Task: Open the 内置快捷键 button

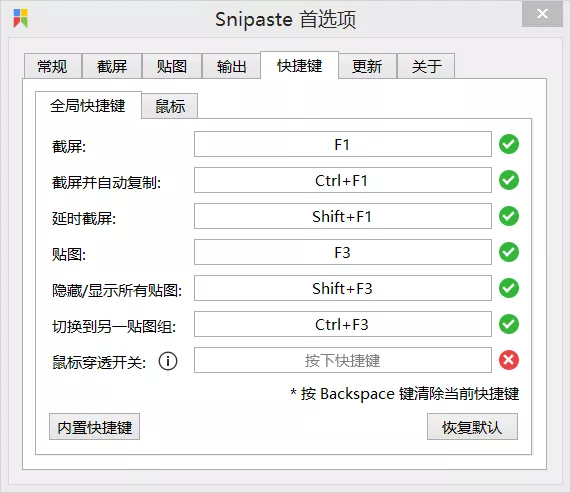Action: (95, 427)
